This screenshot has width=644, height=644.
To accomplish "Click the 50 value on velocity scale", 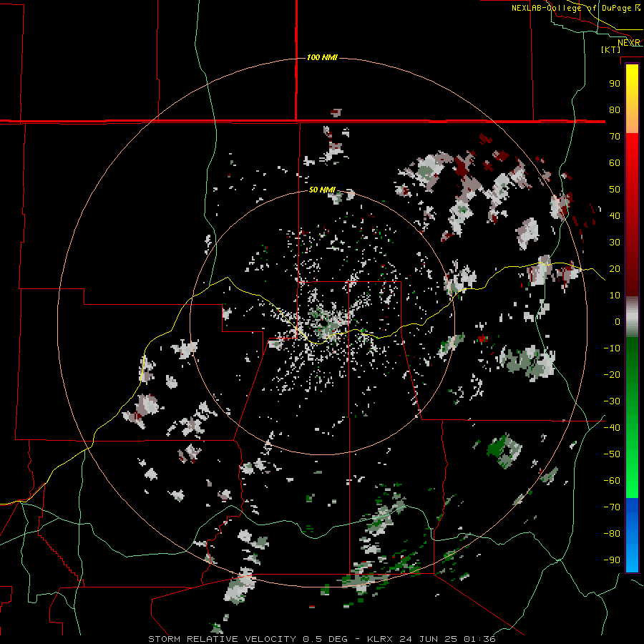I will pos(615,190).
